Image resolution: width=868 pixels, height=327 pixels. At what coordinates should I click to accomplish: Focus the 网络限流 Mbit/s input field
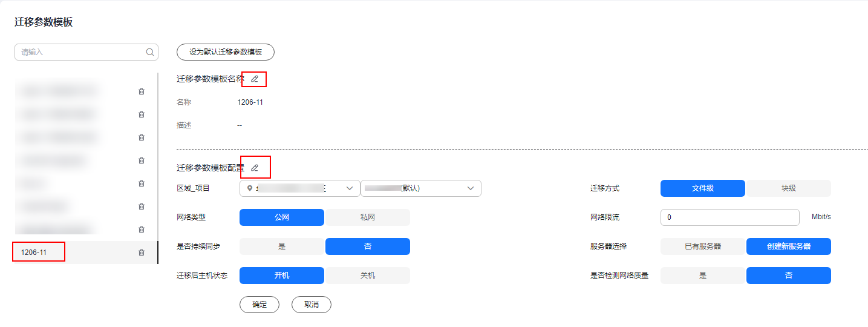coord(730,217)
